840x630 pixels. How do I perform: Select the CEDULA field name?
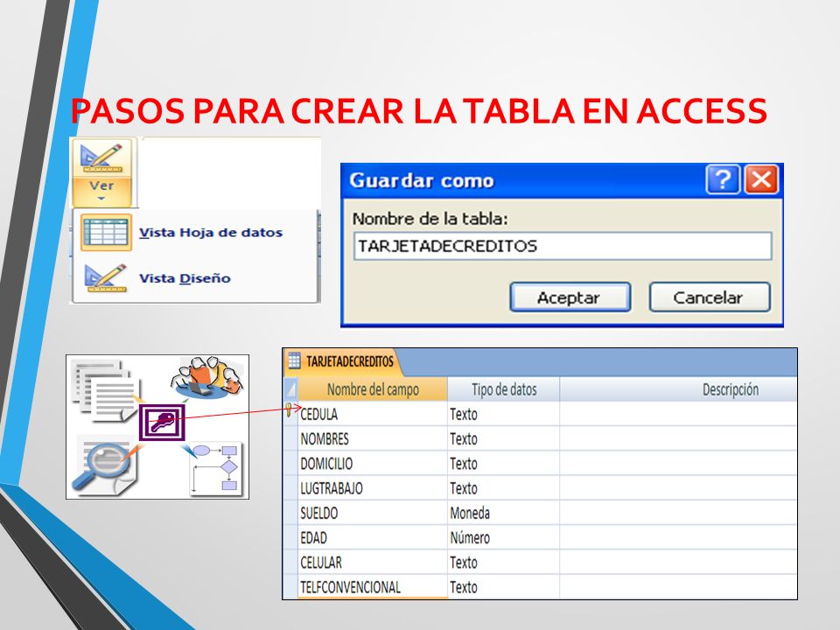[319, 414]
